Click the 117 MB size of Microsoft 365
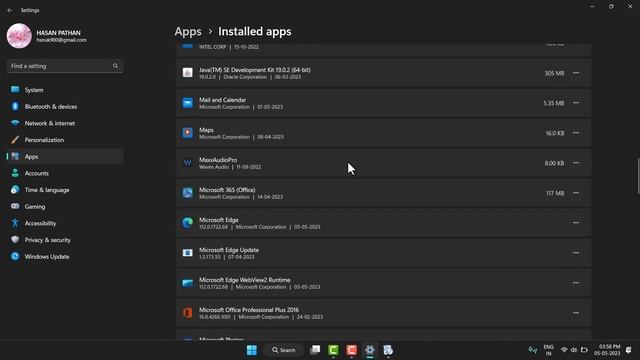 pos(555,193)
